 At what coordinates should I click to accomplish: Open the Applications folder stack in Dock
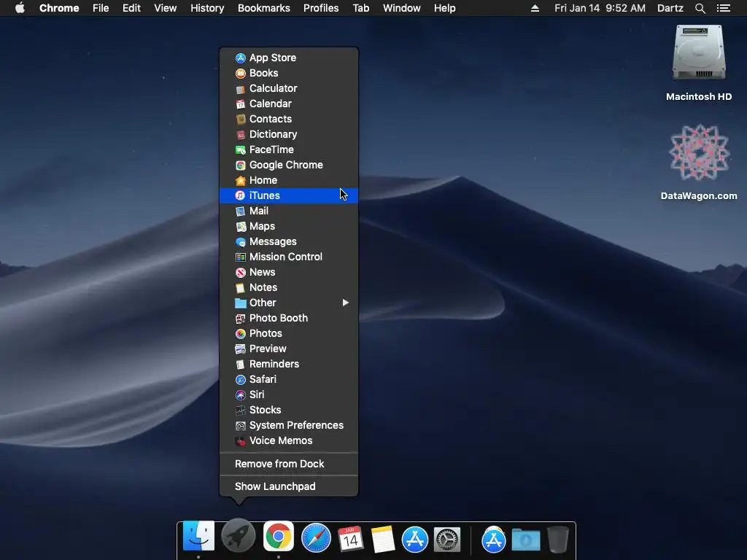(x=494, y=540)
